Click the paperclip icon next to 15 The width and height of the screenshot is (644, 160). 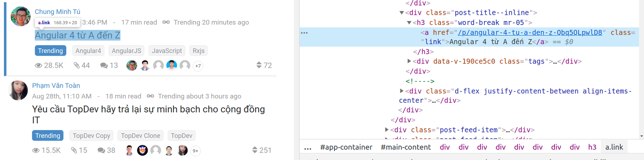[74, 150]
